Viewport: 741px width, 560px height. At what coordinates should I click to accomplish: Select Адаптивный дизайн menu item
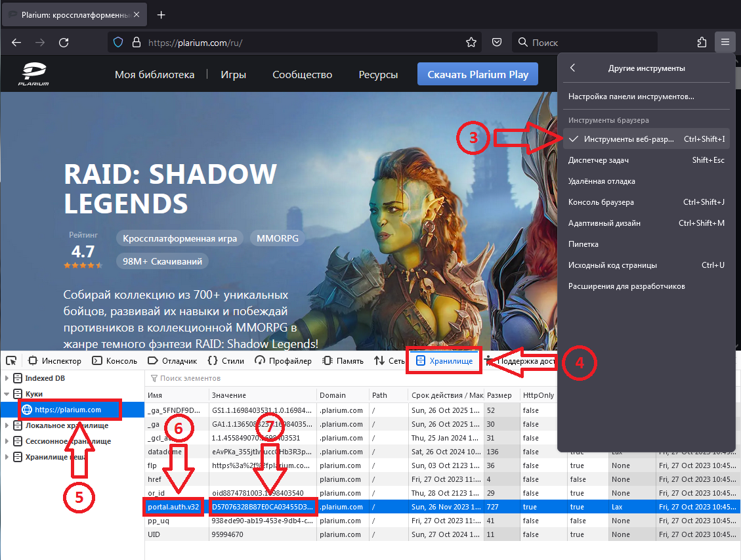tap(646, 223)
